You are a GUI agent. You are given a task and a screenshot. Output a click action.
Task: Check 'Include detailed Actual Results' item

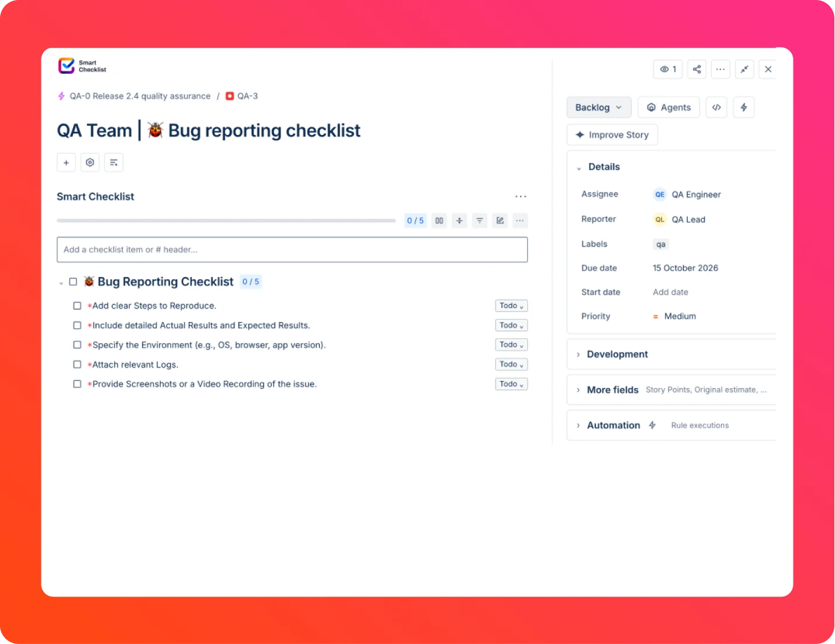77,326
